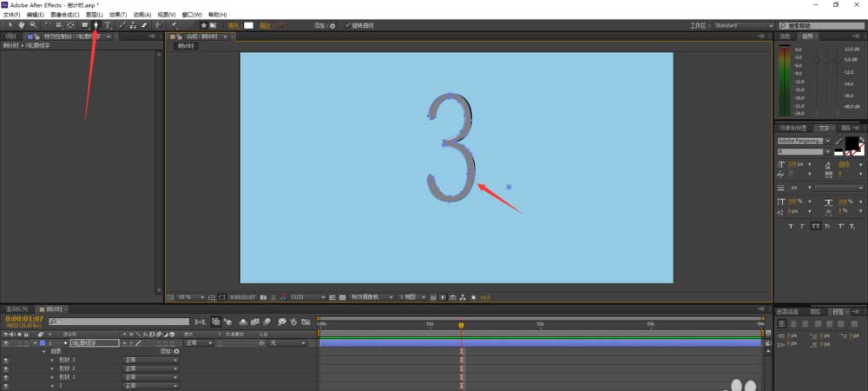Pick the Hand tool

tap(21, 25)
